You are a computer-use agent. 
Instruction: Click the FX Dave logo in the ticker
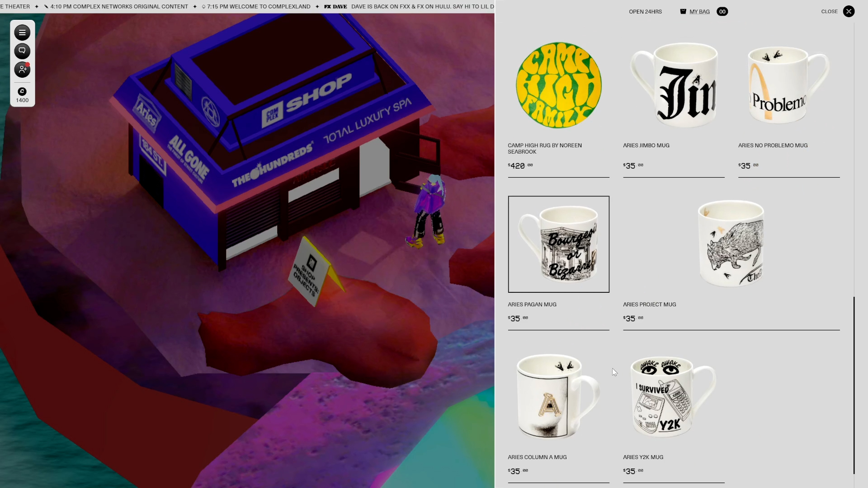point(335,7)
